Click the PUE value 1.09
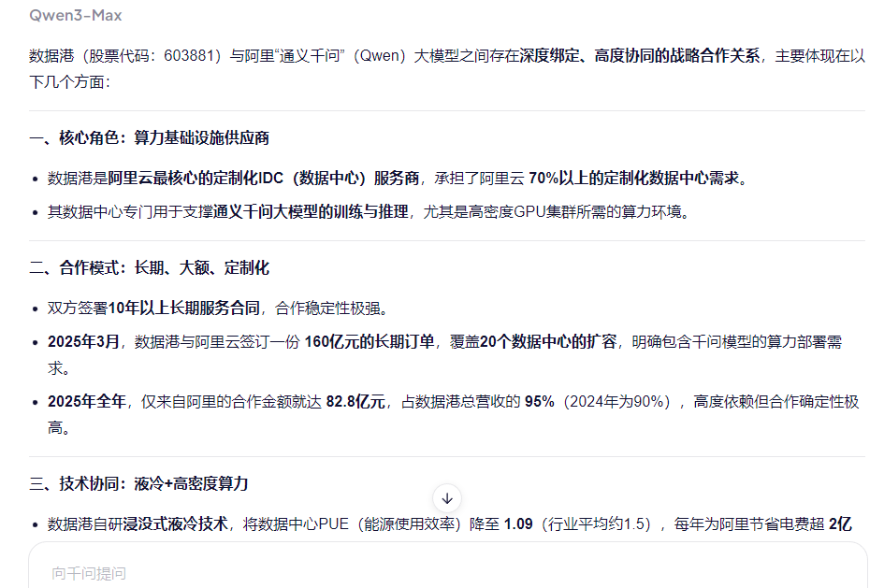Viewport: 884px width, 588px height. pyautogui.click(x=518, y=524)
